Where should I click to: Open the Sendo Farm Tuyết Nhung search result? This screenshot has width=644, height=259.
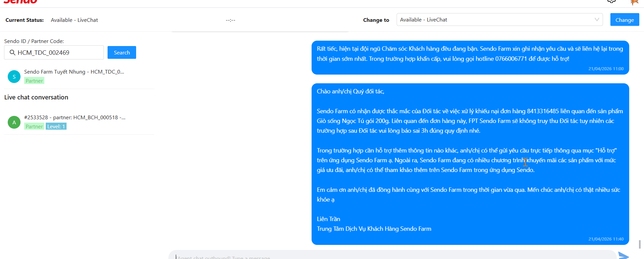pos(74,72)
